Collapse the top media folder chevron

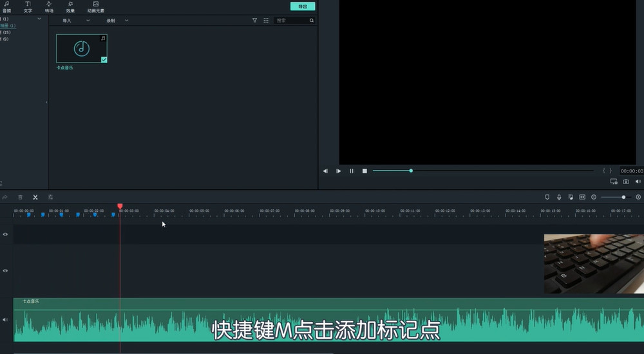[x=39, y=19]
